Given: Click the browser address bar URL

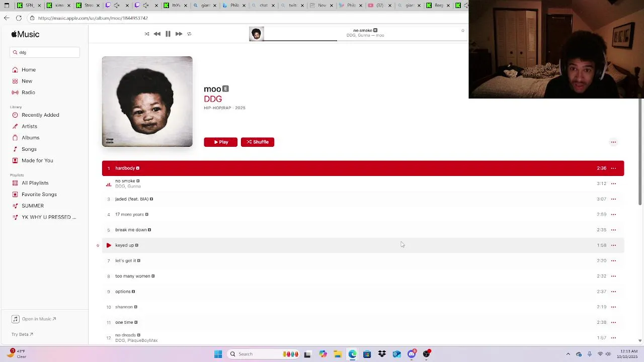Looking at the screenshot, I should click(x=93, y=18).
